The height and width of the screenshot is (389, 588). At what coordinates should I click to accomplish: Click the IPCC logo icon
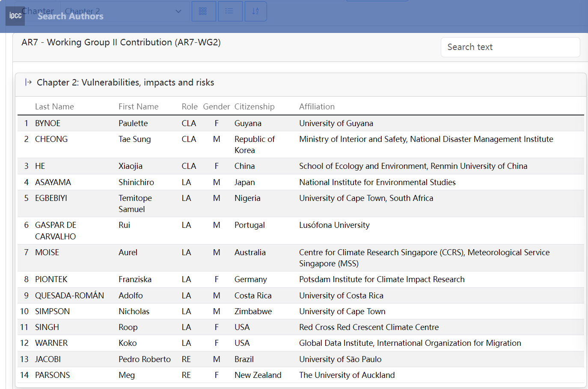pyautogui.click(x=15, y=16)
